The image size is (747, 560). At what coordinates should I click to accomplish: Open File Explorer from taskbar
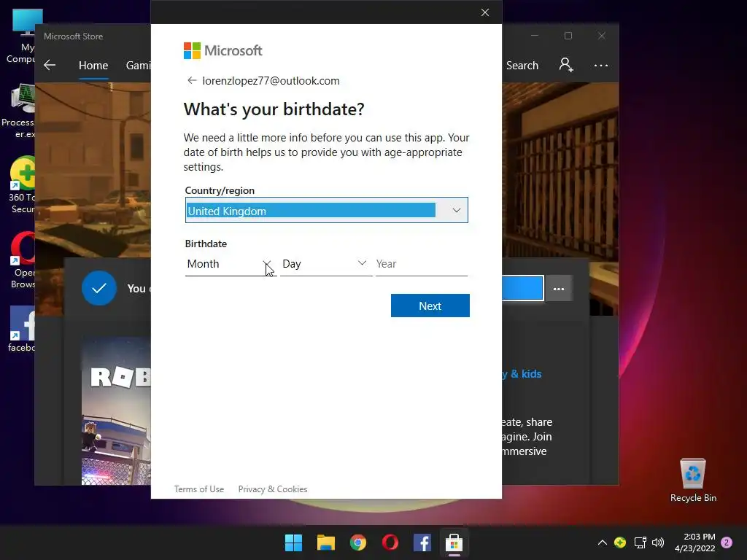click(326, 542)
